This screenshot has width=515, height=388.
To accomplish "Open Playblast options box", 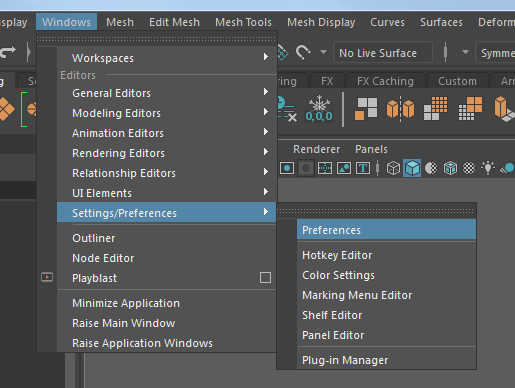I will [265, 277].
